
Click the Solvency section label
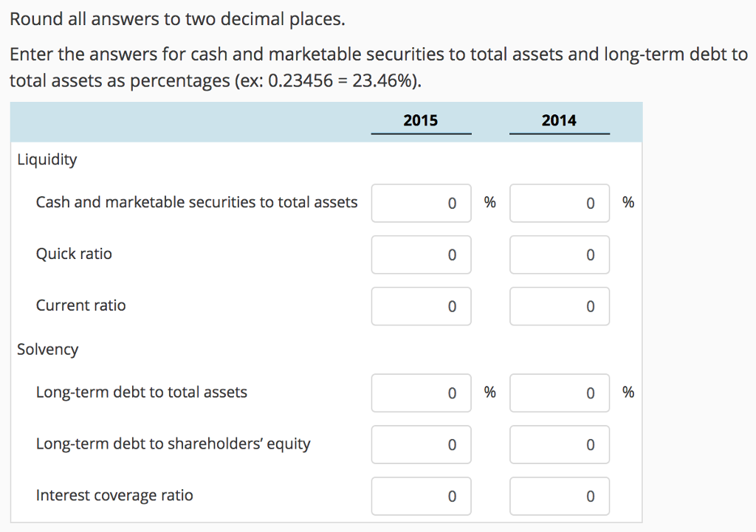coord(47,350)
